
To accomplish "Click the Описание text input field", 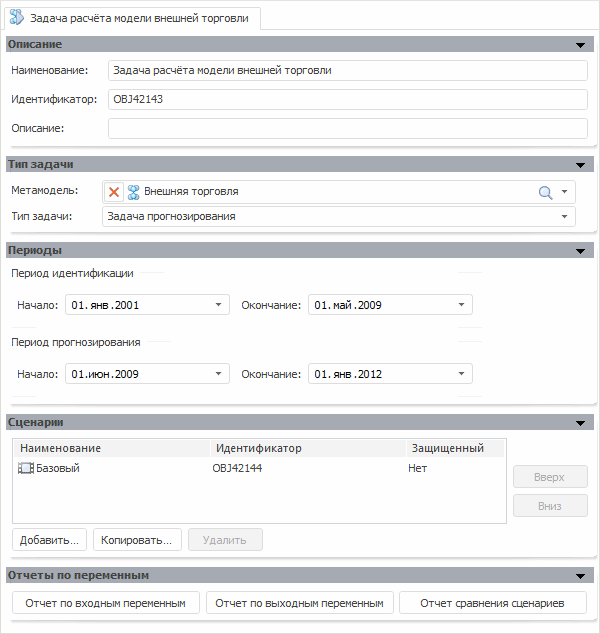I will click(x=347, y=128).
